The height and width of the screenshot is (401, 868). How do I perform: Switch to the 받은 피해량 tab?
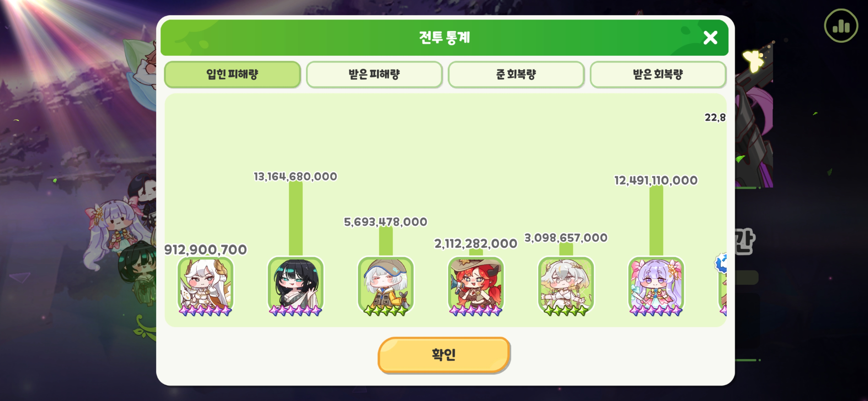(x=374, y=74)
